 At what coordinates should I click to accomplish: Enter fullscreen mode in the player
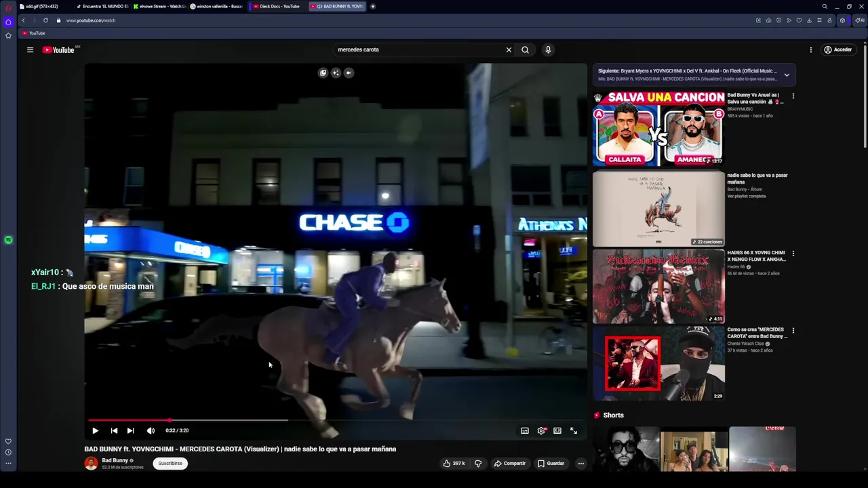click(x=574, y=430)
